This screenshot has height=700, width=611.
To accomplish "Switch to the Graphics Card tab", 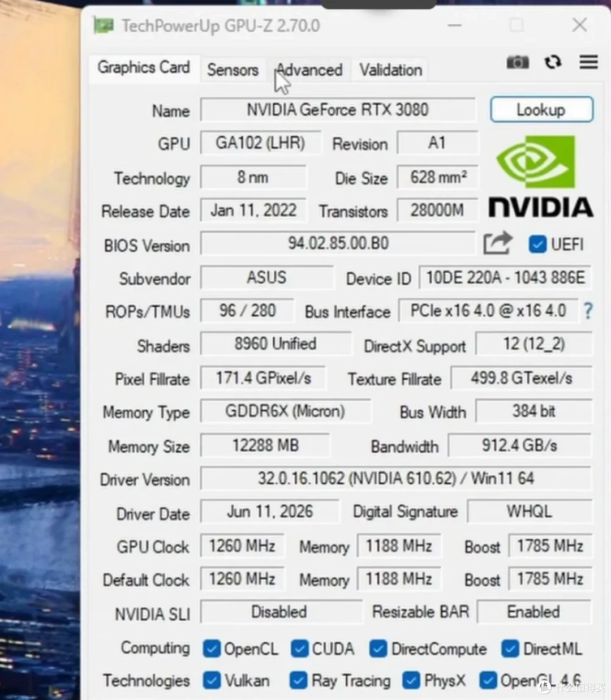I will 144,67.
